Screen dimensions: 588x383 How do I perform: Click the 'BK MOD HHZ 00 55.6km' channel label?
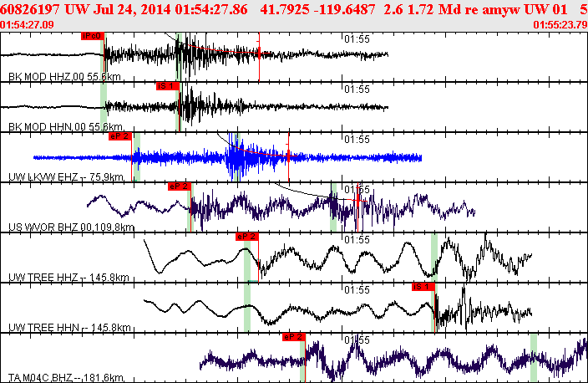click(64, 77)
